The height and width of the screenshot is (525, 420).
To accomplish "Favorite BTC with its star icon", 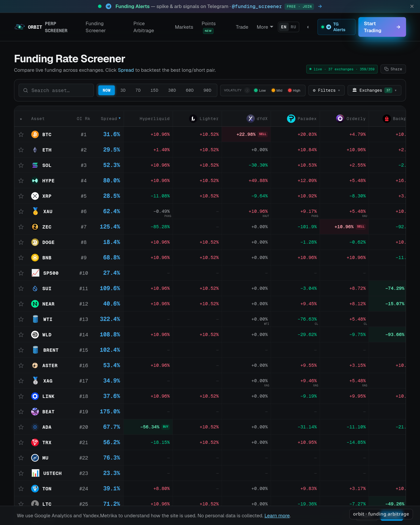I will point(21,134).
